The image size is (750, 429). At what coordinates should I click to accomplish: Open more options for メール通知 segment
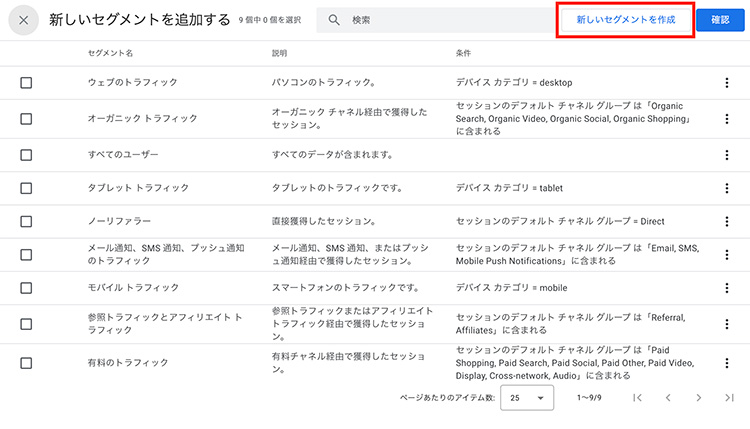(x=727, y=254)
